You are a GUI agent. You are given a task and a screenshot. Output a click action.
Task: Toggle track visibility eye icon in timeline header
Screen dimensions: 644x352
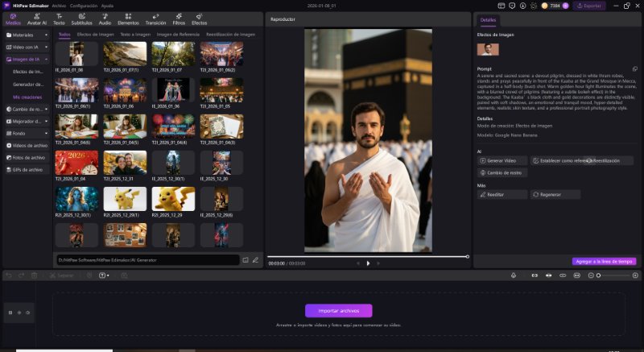19,313
